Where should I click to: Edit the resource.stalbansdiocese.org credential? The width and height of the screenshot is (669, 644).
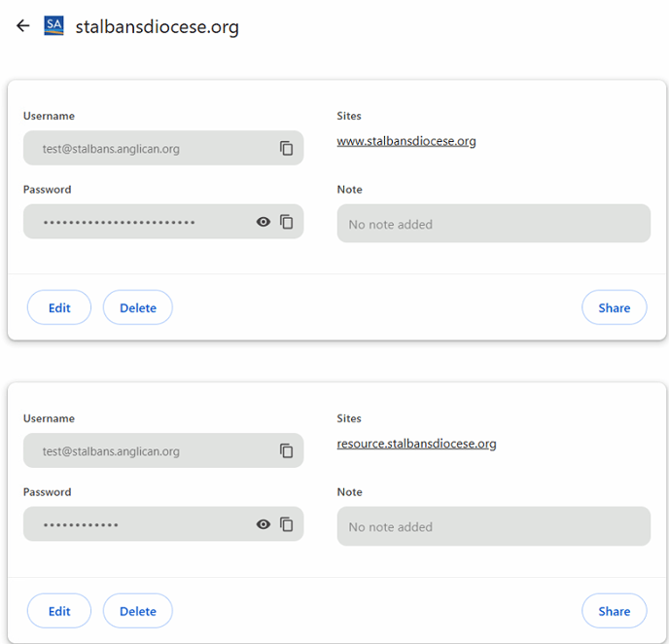point(59,611)
